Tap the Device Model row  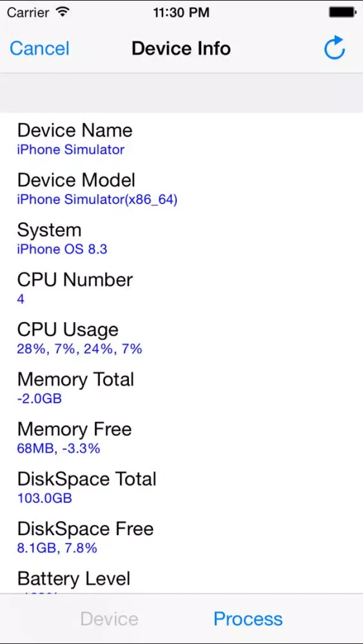181,188
